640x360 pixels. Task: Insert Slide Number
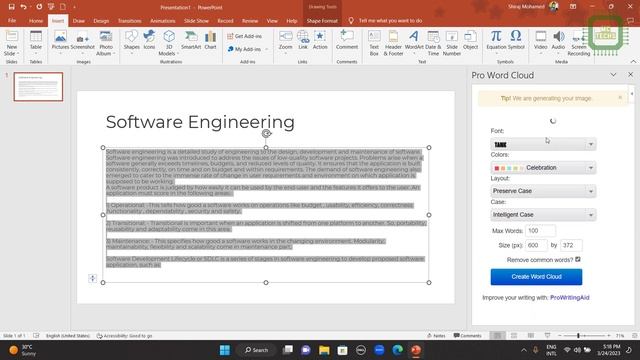point(452,43)
